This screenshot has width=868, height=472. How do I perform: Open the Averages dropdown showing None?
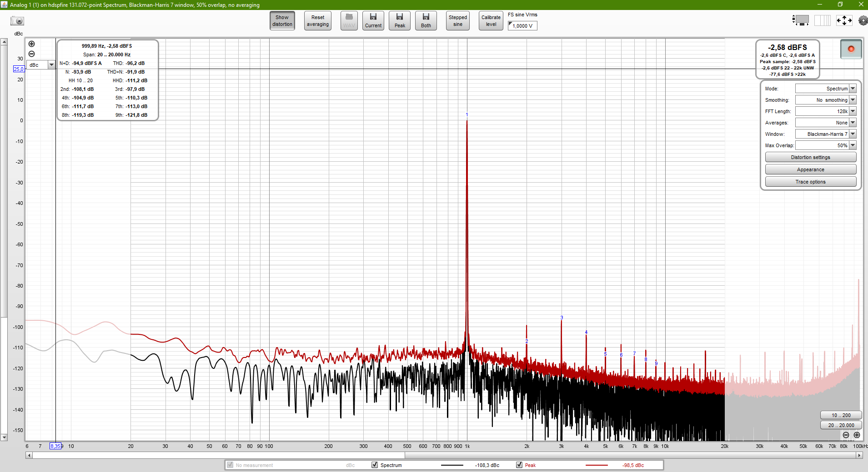point(826,123)
